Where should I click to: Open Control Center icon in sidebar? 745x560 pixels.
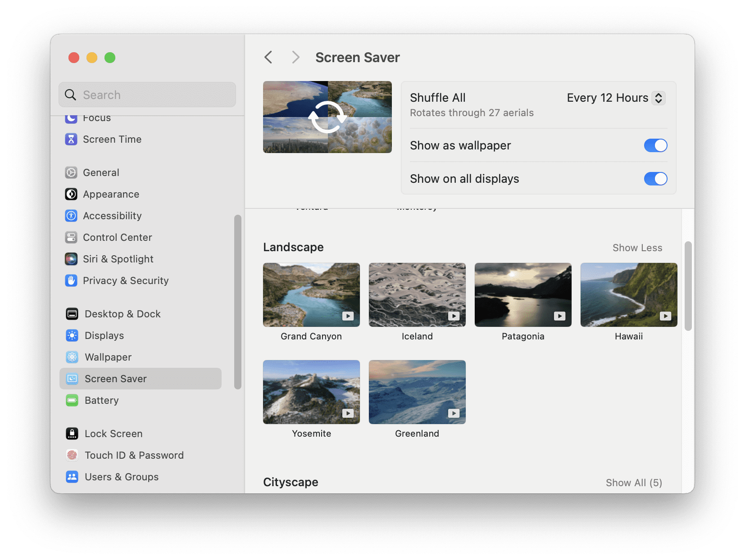(x=71, y=237)
